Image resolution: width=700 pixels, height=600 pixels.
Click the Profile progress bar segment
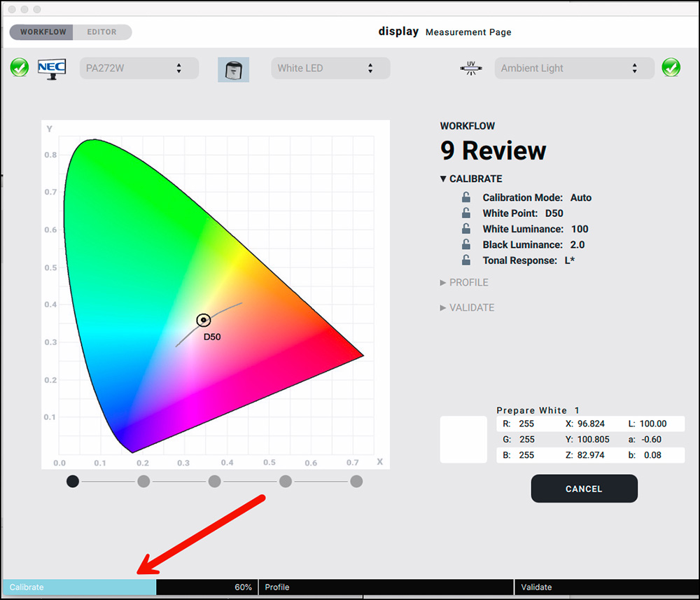pos(386,587)
